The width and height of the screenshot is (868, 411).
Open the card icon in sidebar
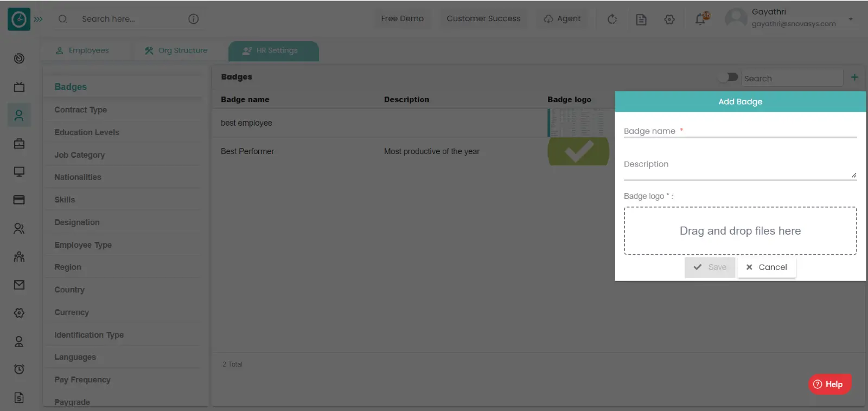click(x=19, y=200)
